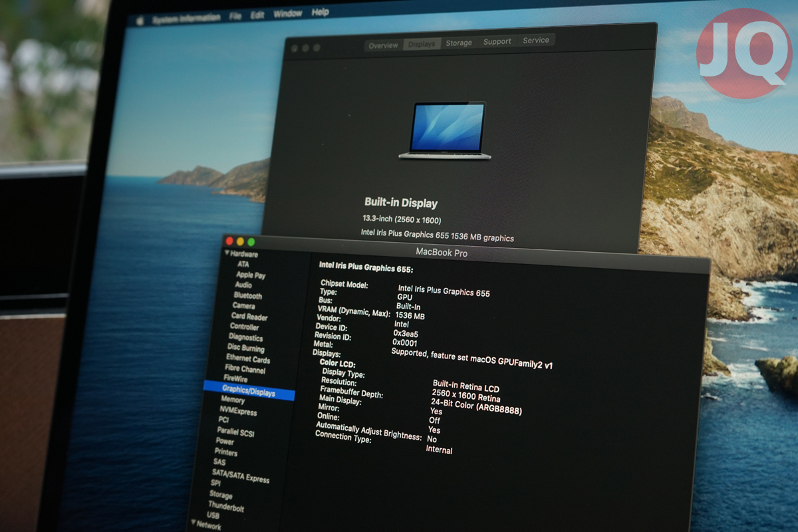Click the 2560 x 1600 Retina value
Image resolution: width=798 pixels, height=532 pixels.
(466, 396)
